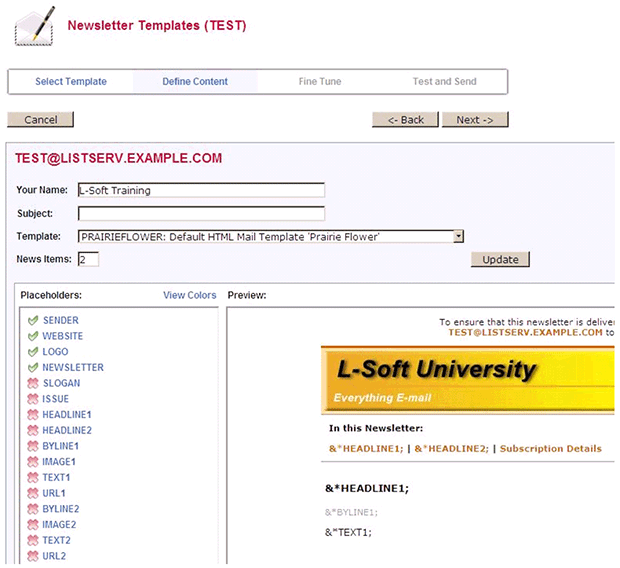Screen dimensions: 620x568
Task: Select the TEXT2 placeholder link
Action: [x=57, y=540]
